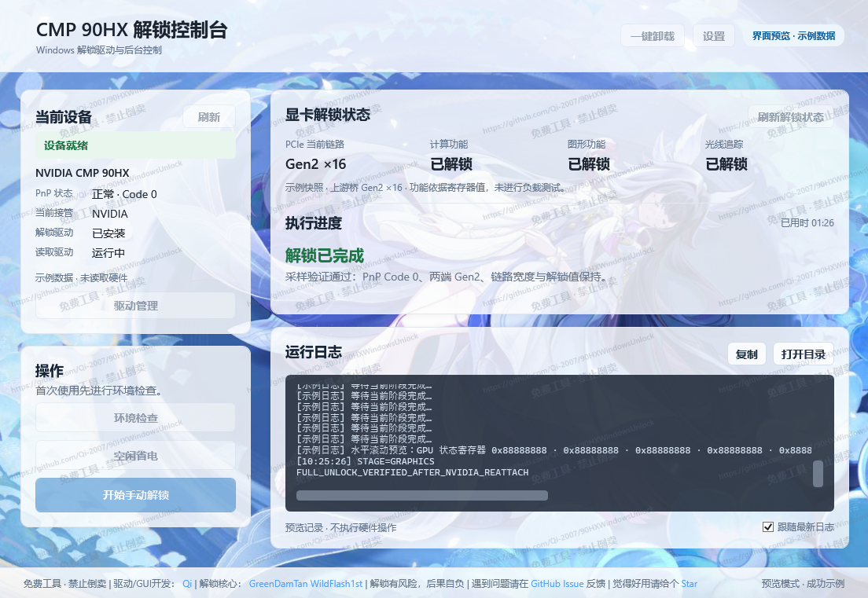The height and width of the screenshot is (598, 868).
Task: Open 驱动管理 driver management
Action: [x=135, y=306]
